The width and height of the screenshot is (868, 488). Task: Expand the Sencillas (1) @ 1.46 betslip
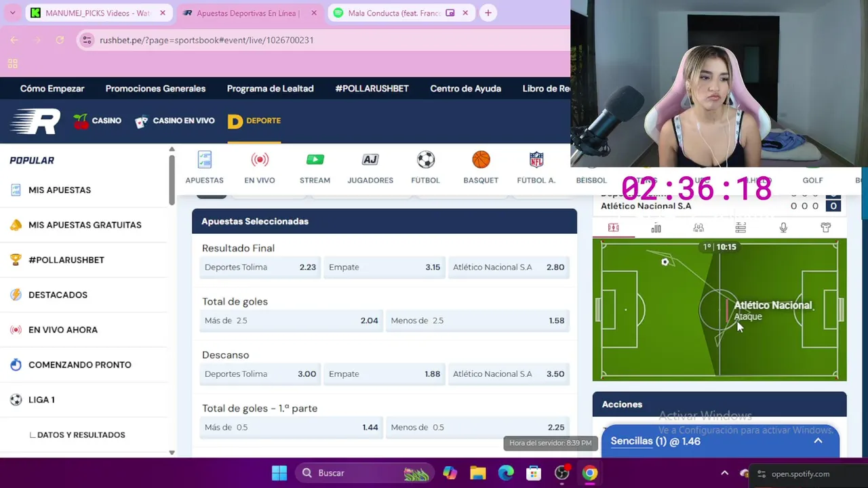coord(720,441)
